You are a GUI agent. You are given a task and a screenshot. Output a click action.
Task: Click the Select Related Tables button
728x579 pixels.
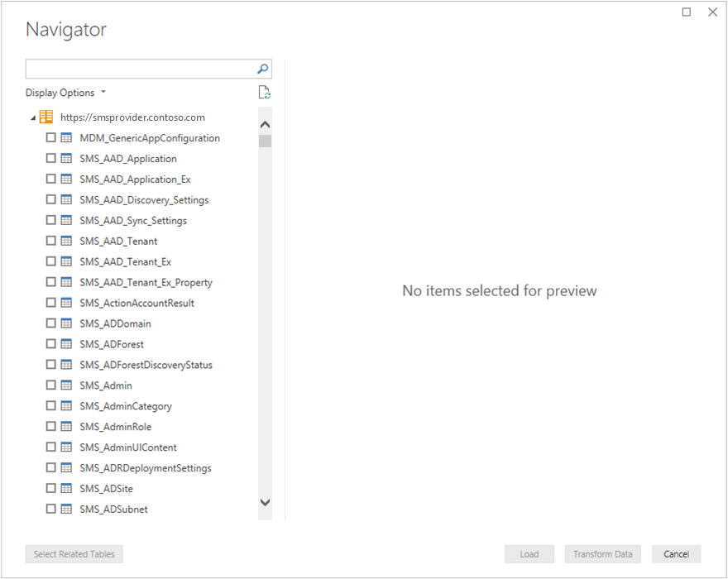coord(74,553)
